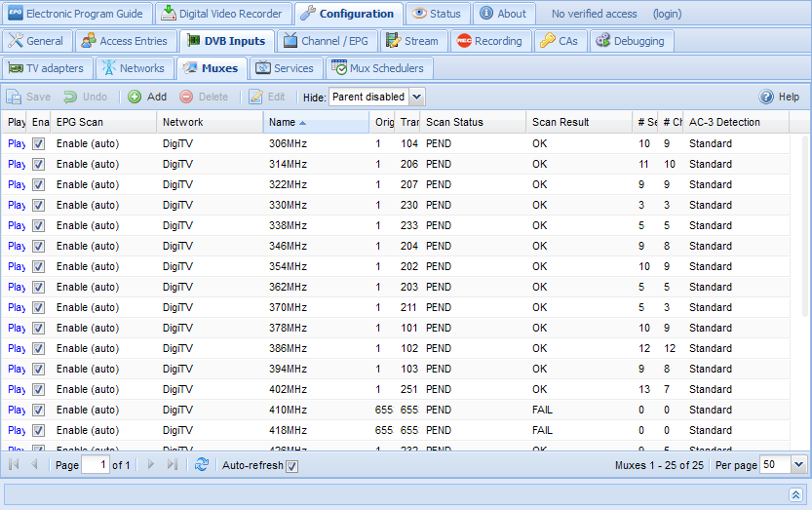Viewport: 812px width, 510px height.
Task: Play the 306MHz mux
Action: tap(17, 143)
